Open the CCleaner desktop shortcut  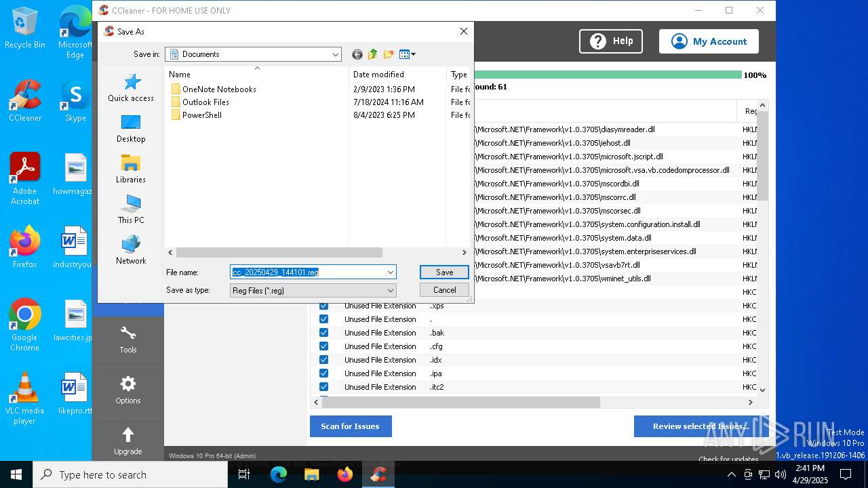point(25,102)
